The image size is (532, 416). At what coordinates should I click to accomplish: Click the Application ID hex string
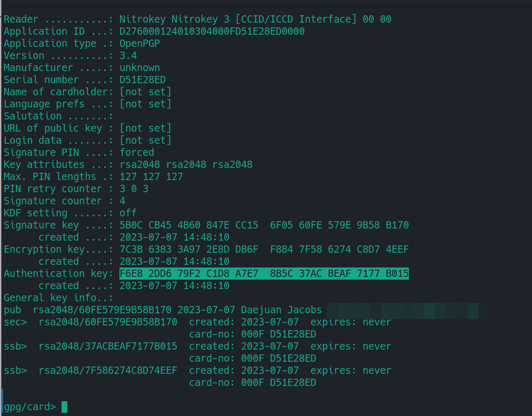(212, 31)
